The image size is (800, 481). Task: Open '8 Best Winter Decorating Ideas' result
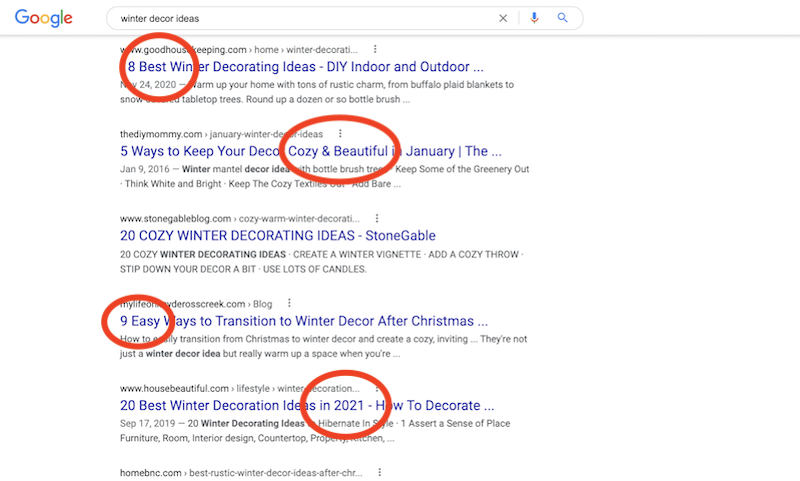(x=300, y=67)
